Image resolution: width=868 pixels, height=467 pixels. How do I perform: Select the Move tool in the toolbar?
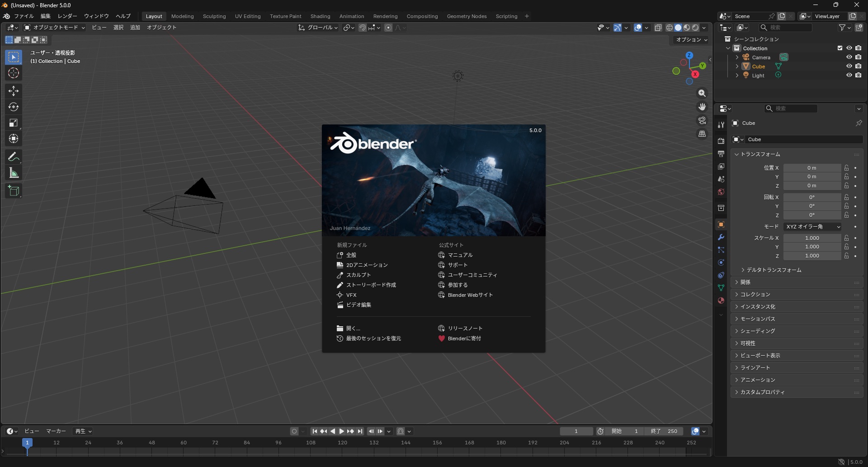tap(14, 91)
